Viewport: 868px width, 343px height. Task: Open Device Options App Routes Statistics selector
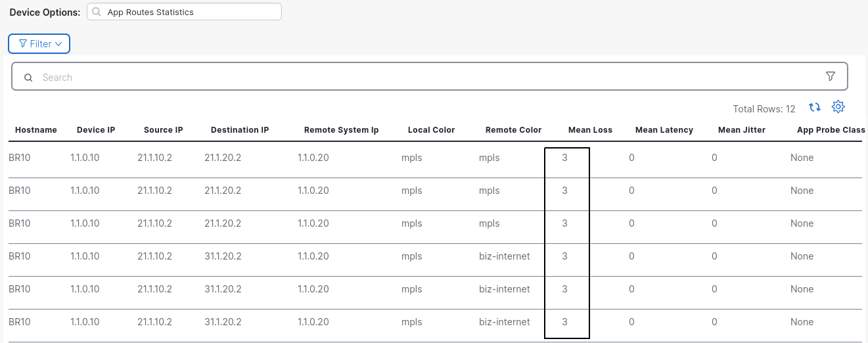(185, 12)
